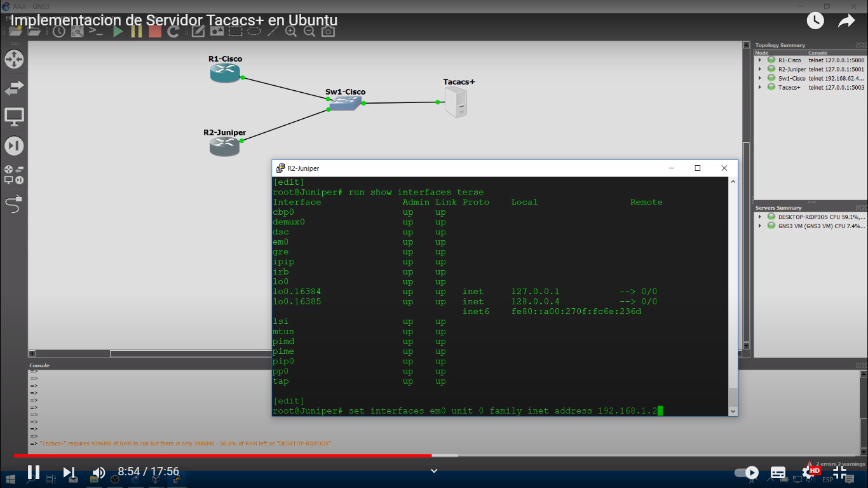Select R2-Juniper router on the topology canvas
Image resolution: width=868 pixels, height=488 pixels.
225,147
